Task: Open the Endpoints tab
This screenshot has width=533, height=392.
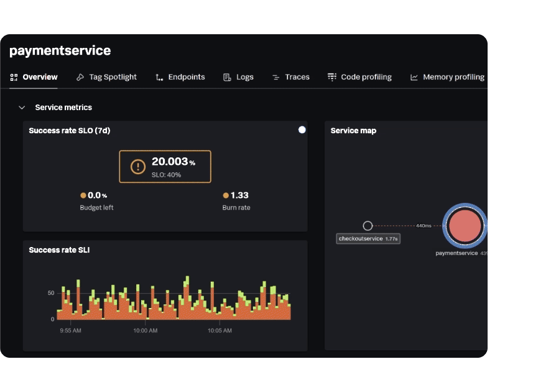Action: [186, 77]
